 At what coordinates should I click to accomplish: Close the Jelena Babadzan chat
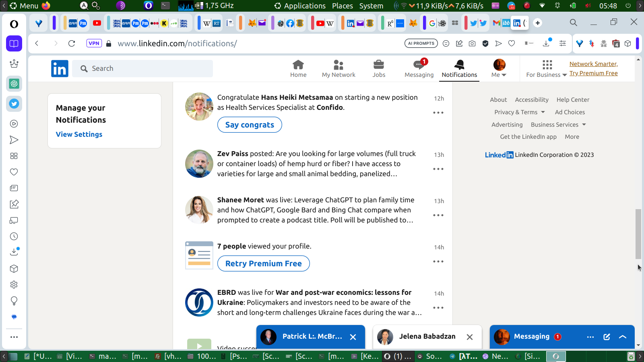(470, 337)
